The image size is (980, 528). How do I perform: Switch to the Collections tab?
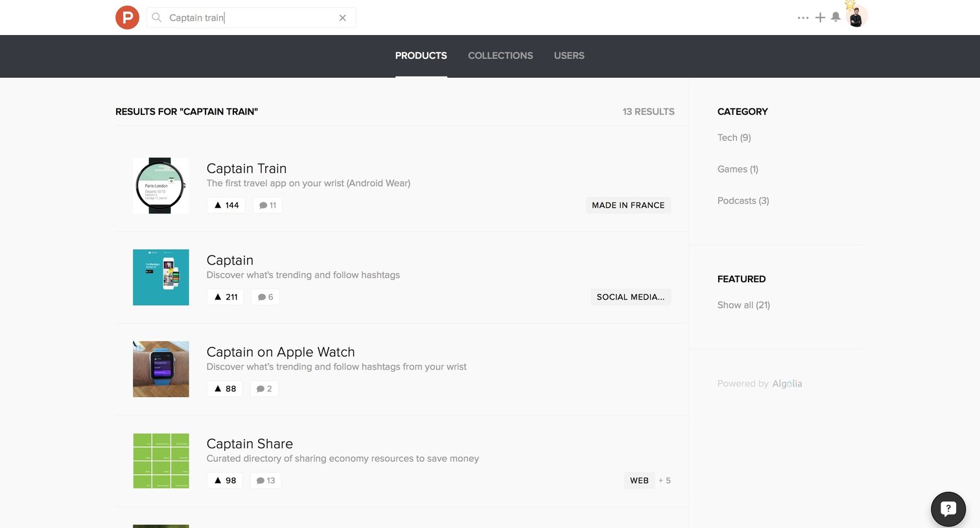click(x=500, y=56)
